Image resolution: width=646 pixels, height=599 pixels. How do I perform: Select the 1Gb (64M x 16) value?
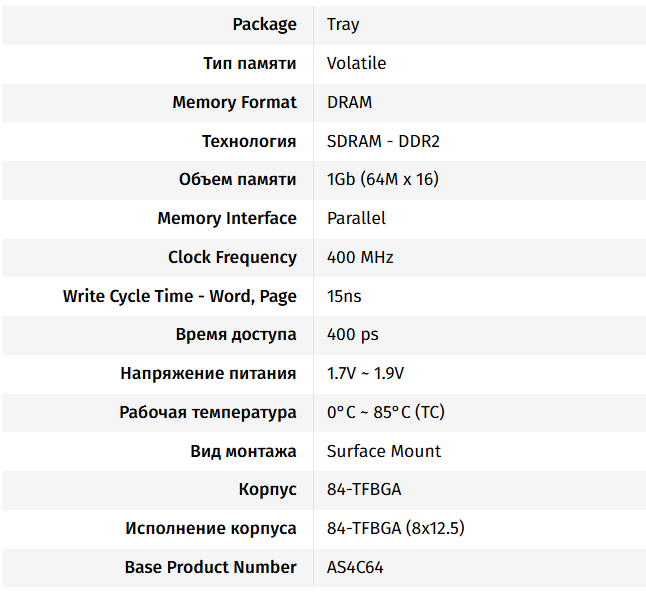pyautogui.click(x=383, y=180)
